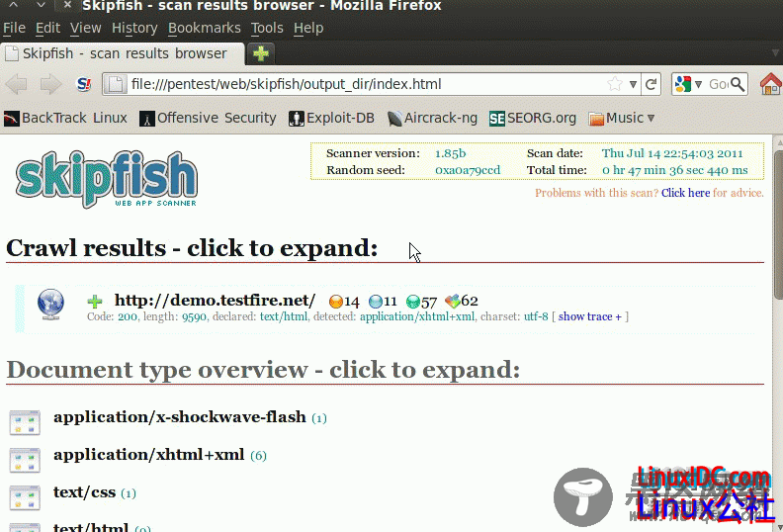Click the random seed value 0xa0a79ccd

[x=468, y=170]
